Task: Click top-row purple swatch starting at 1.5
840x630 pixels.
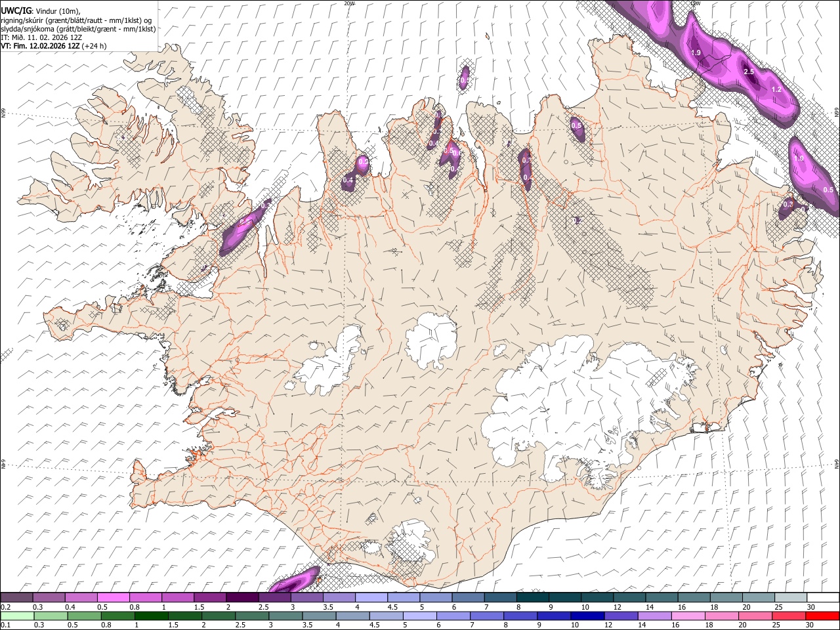Action: [210, 597]
